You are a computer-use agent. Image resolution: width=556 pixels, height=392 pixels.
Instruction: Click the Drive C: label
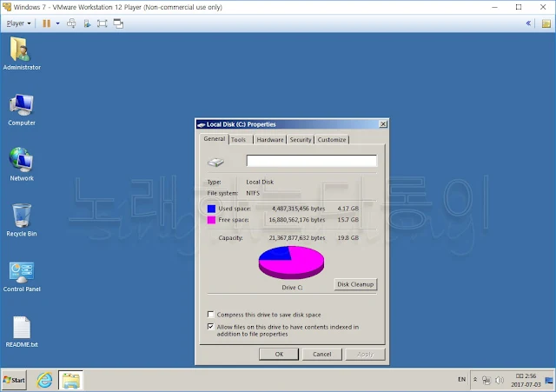[x=292, y=288]
